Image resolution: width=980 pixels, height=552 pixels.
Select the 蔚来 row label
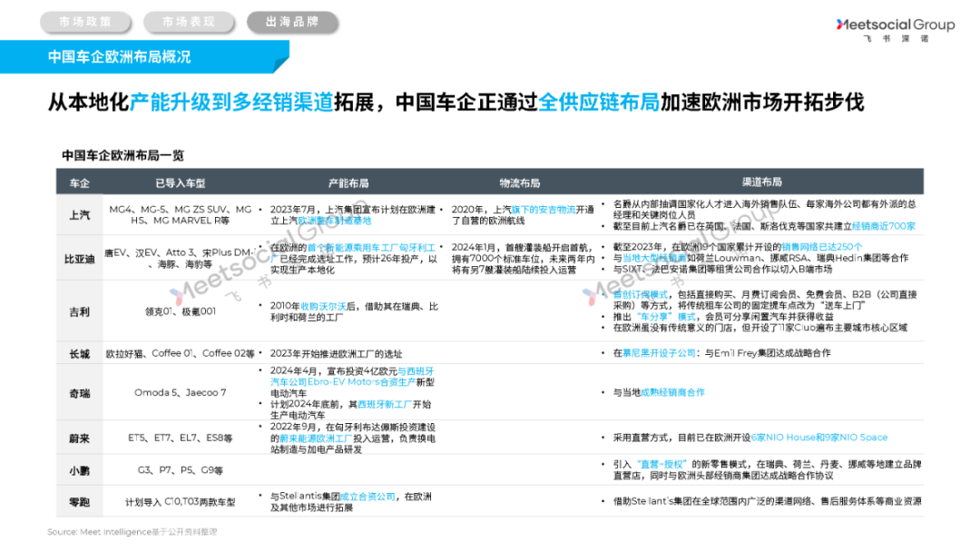click(79, 439)
